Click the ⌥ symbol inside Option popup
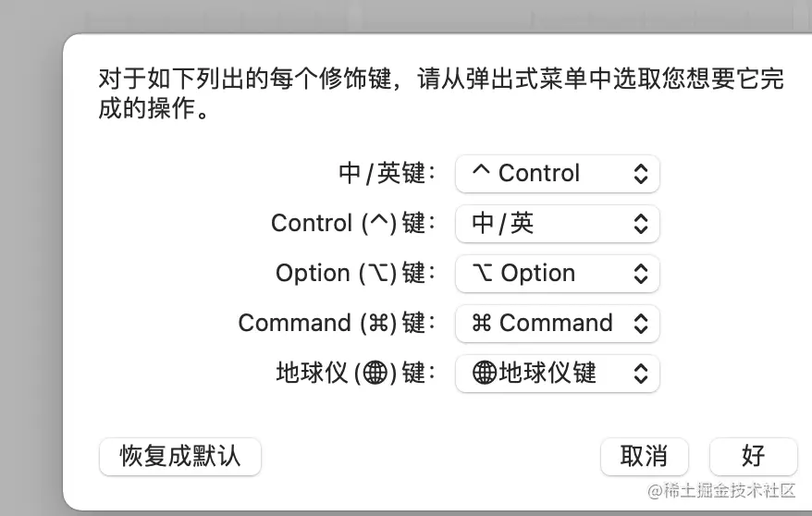812x516 pixels. click(482, 273)
